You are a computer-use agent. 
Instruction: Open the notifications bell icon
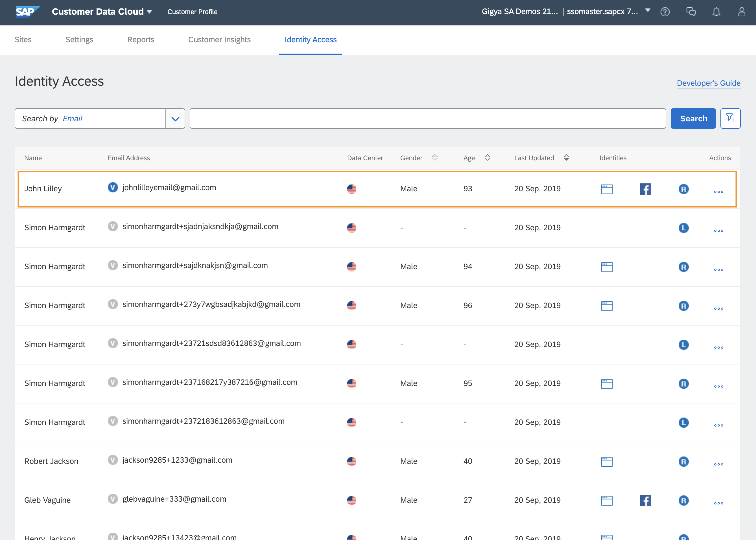point(716,12)
